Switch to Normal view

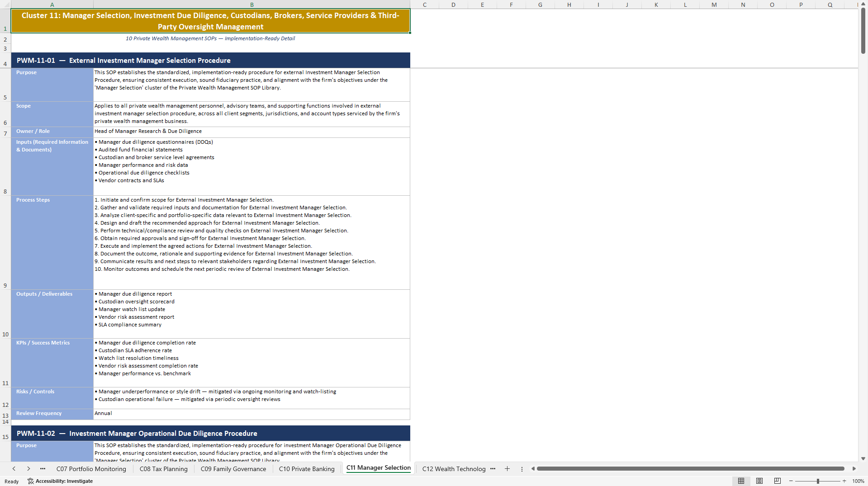(x=741, y=481)
